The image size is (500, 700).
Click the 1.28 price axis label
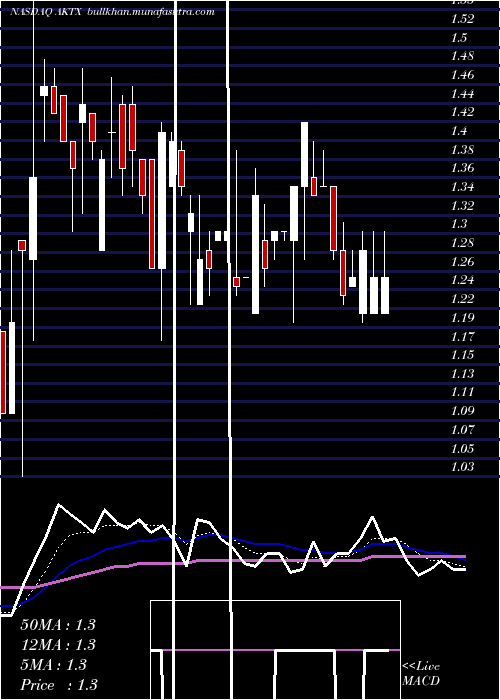462,243
